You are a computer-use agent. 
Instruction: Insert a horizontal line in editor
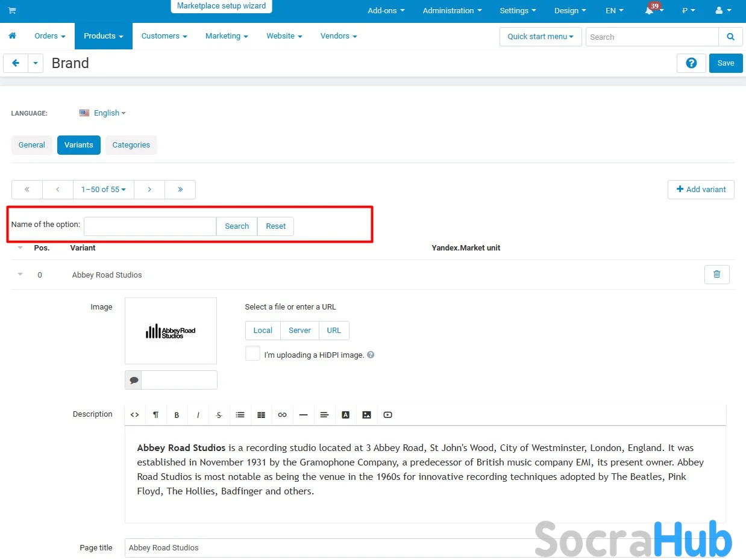point(303,415)
